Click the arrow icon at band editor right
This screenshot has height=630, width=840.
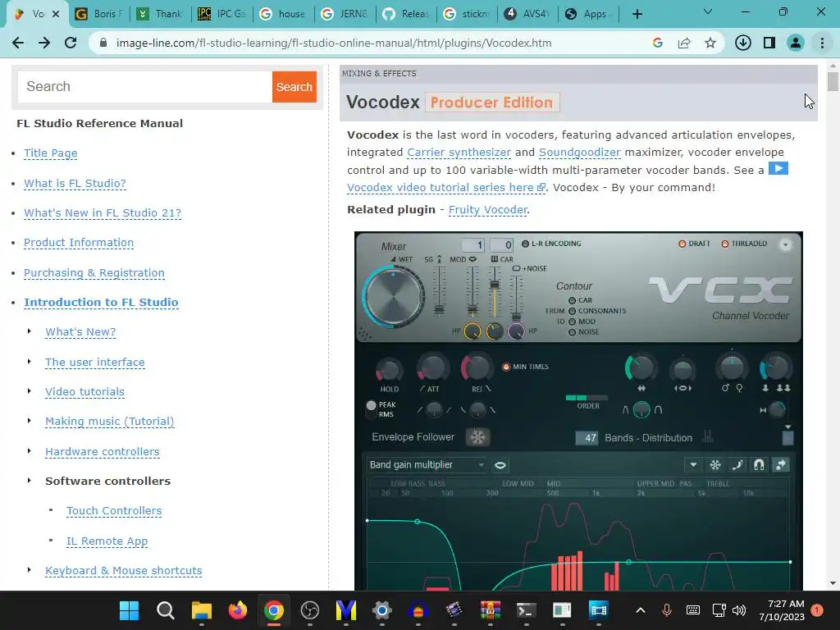(781, 465)
